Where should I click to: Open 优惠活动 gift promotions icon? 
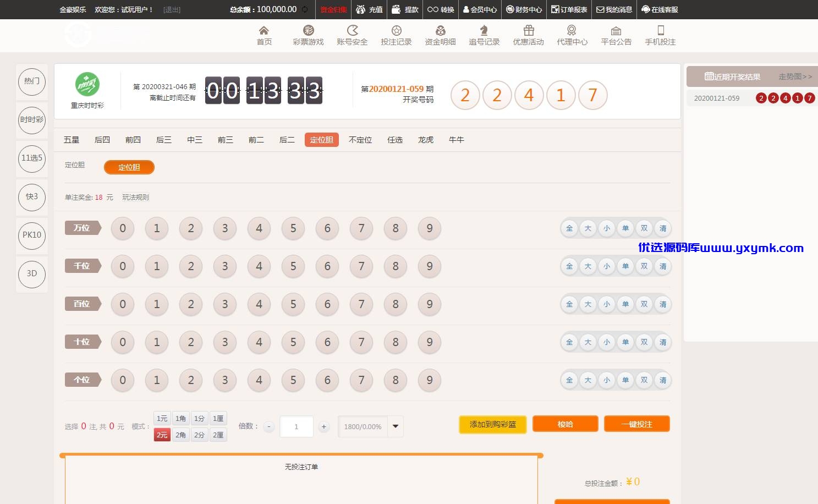pyautogui.click(x=528, y=30)
